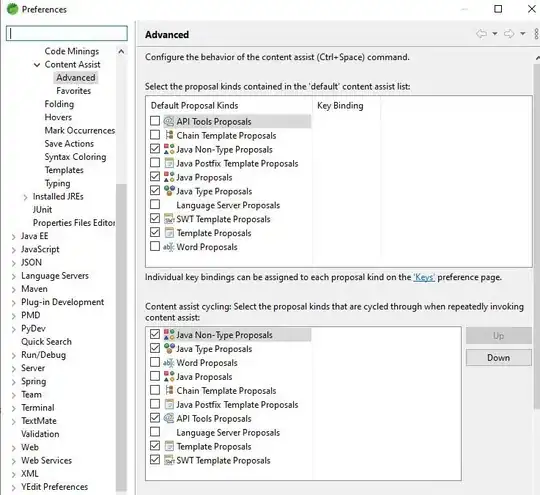Click Word Proposals icon in default list
The height and width of the screenshot is (495, 540).
click(x=169, y=247)
